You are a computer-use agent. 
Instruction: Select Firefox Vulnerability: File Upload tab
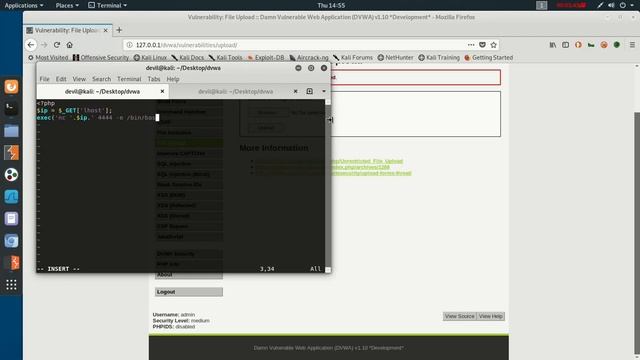(x=67, y=30)
